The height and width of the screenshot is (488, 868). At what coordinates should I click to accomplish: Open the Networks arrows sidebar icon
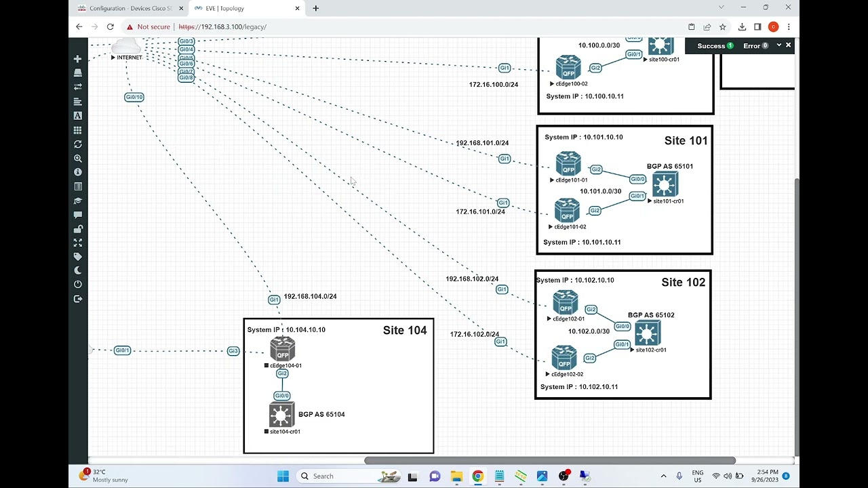click(x=77, y=87)
